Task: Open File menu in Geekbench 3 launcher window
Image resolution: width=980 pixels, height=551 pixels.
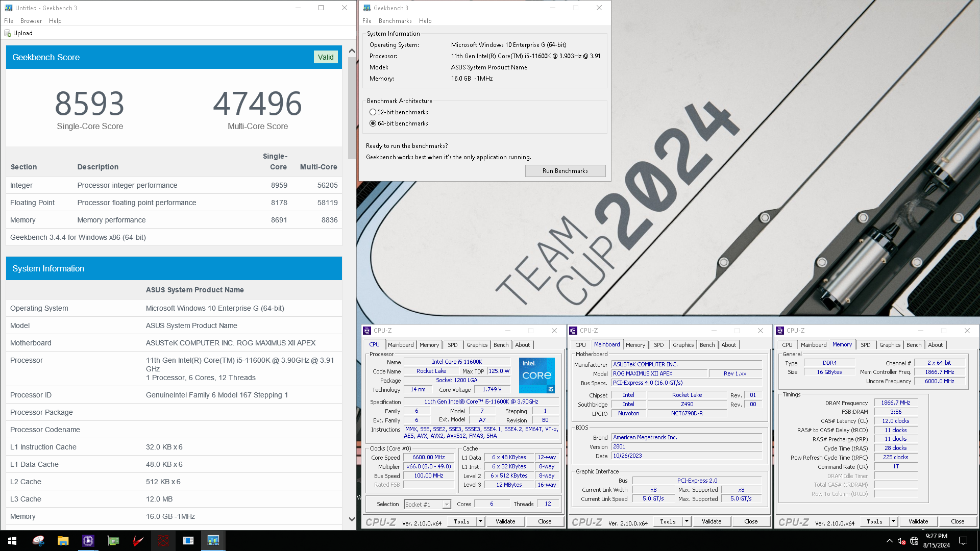Action: coord(367,21)
